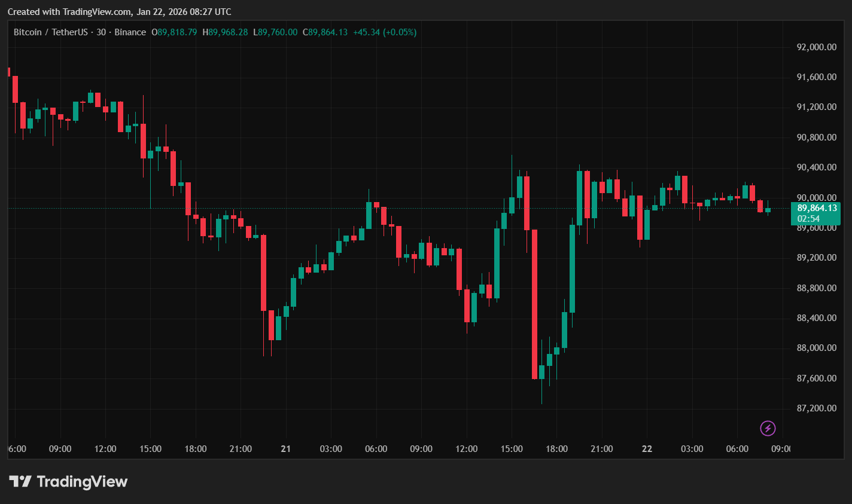The height and width of the screenshot is (504, 852).
Task: Click the open price value O89,818.79
Action: click(174, 32)
